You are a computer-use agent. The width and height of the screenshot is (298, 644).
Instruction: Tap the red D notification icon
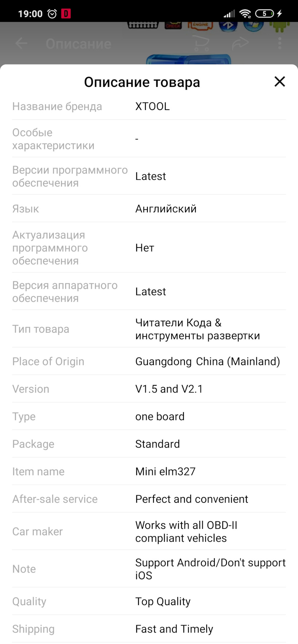66,14
